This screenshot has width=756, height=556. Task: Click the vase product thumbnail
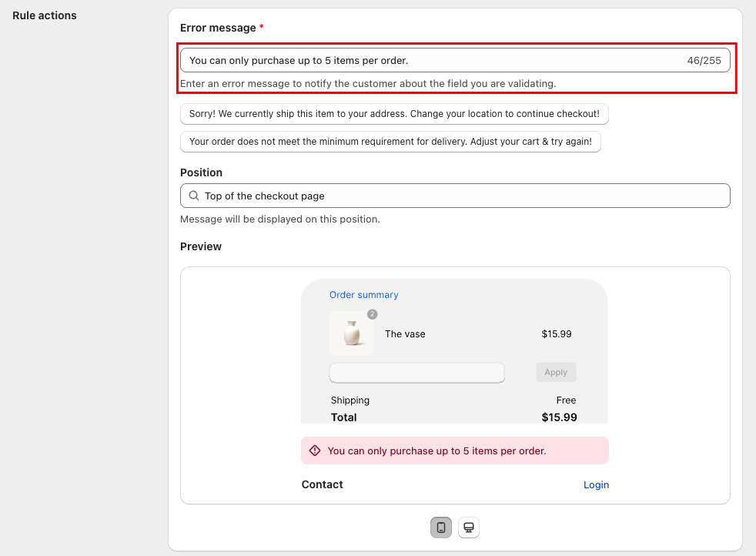[352, 334]
